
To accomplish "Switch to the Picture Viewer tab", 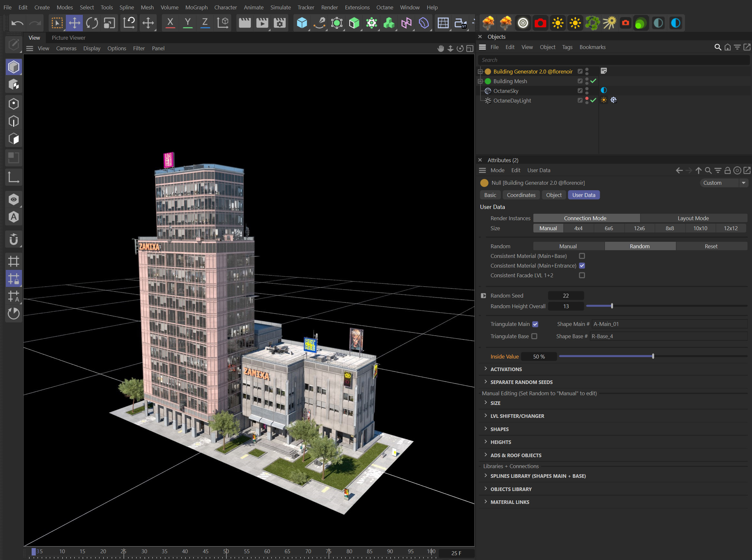I will pos(68,38).
